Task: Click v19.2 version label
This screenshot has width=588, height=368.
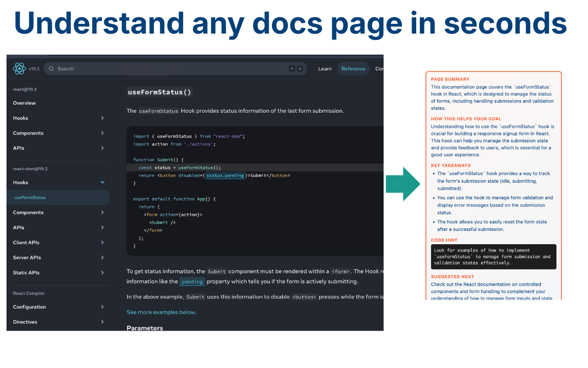Action: point(34,69)
